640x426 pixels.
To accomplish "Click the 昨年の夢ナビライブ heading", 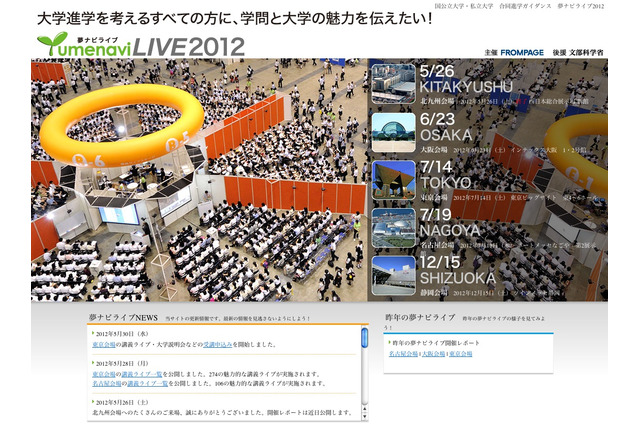I will click(420, 317).
